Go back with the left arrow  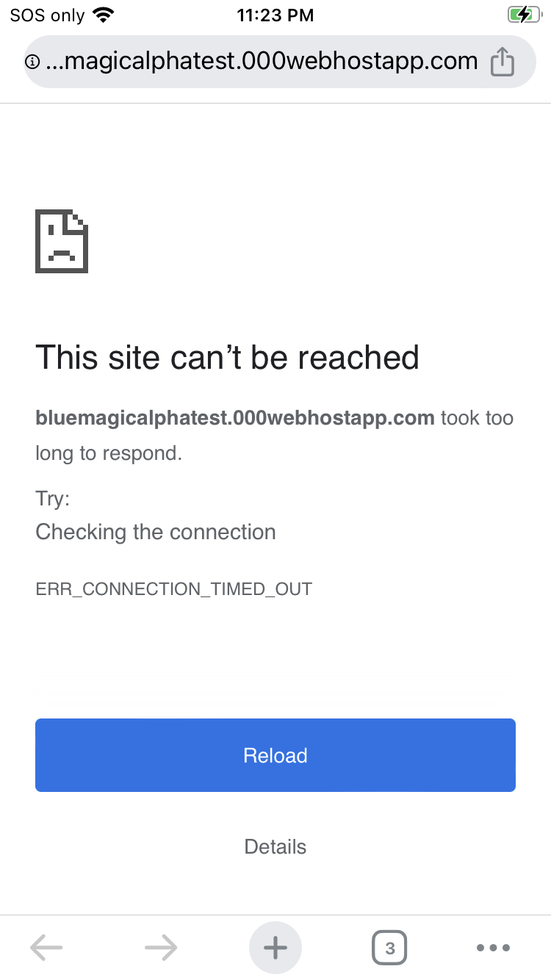(46, 948)
